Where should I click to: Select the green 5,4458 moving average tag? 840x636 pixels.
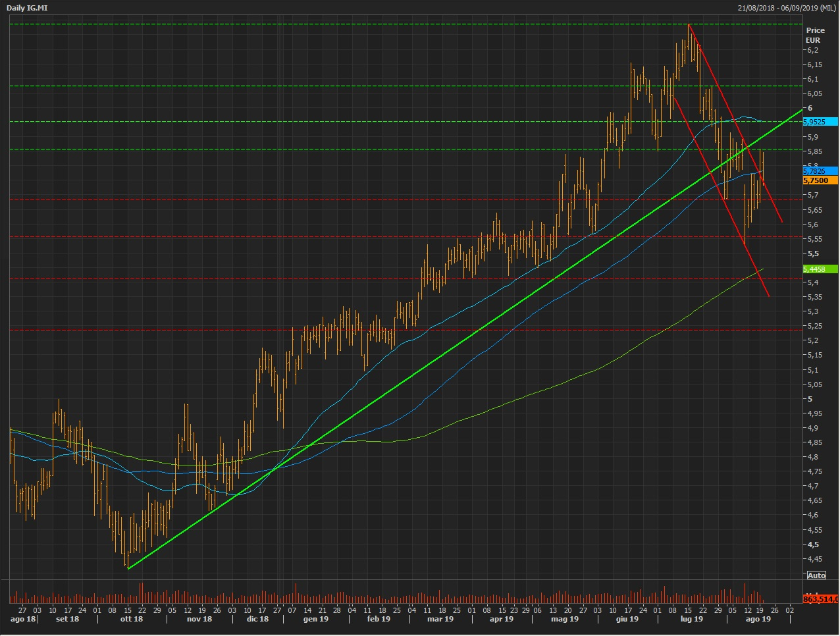820,269
